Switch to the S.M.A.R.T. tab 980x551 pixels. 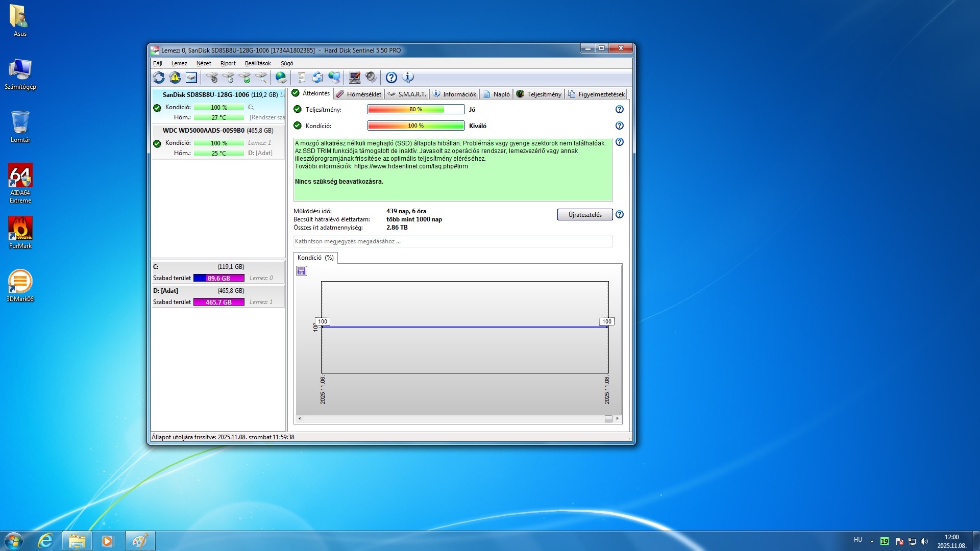point(407,94)
